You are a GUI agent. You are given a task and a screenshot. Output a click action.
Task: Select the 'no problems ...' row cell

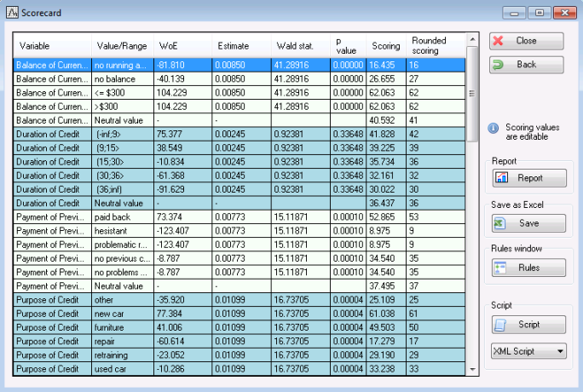click(123, 272)
